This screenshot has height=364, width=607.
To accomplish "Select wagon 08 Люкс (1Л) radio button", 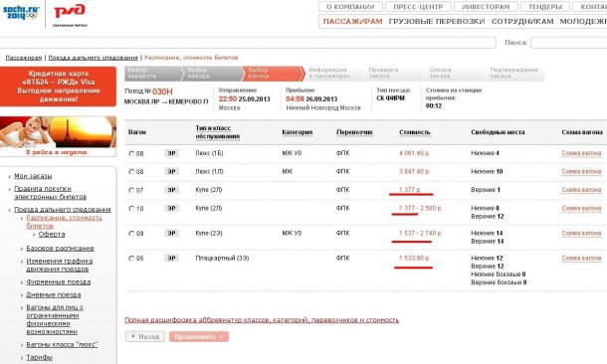I will 131,172.
